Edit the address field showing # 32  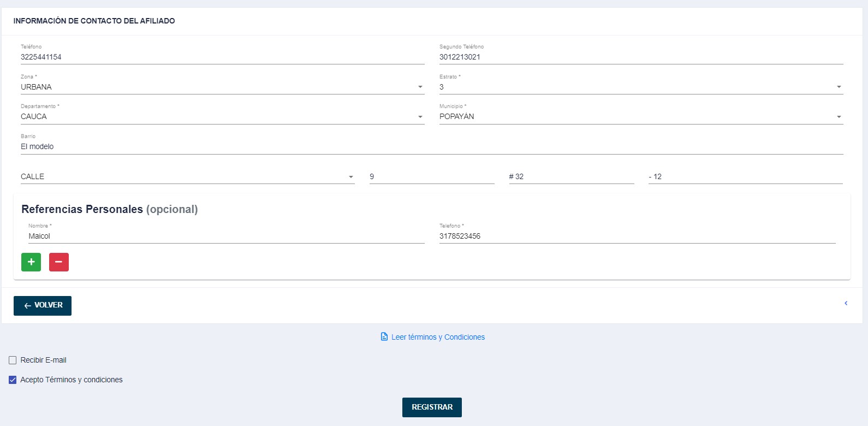click(x=572, y=176)
